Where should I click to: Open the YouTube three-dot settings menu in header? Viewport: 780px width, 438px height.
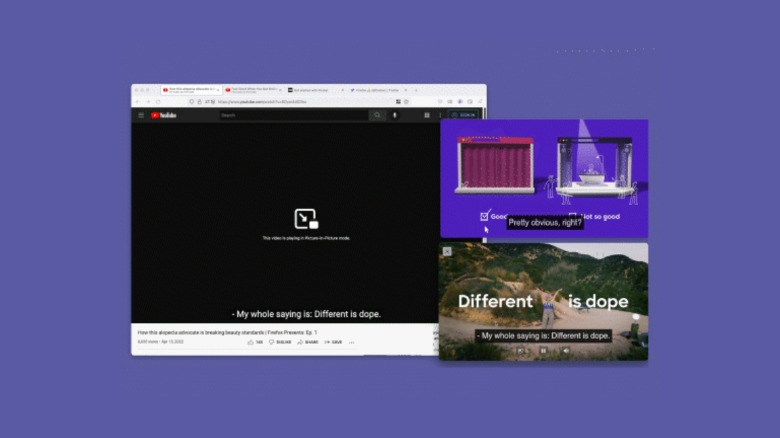(440, 115)
